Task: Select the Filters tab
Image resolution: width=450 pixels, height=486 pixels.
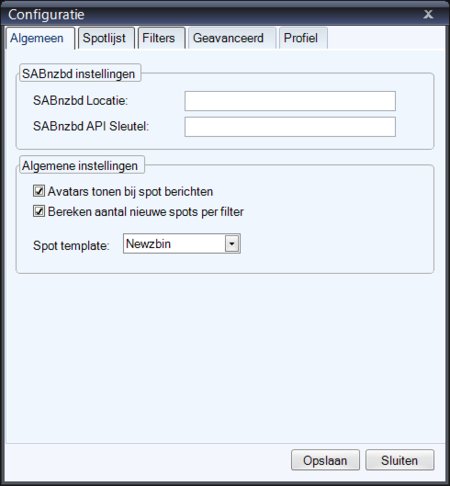Action: (161, 38)
